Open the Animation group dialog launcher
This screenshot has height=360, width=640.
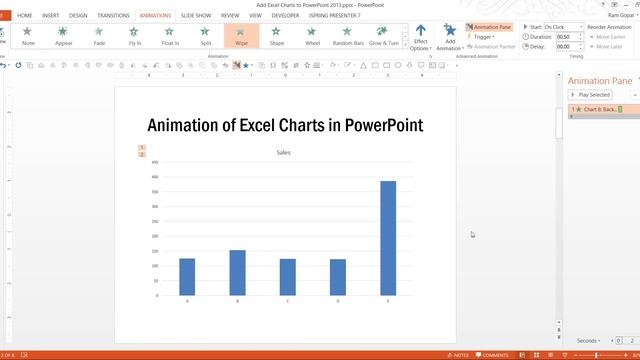coord(430,56)
